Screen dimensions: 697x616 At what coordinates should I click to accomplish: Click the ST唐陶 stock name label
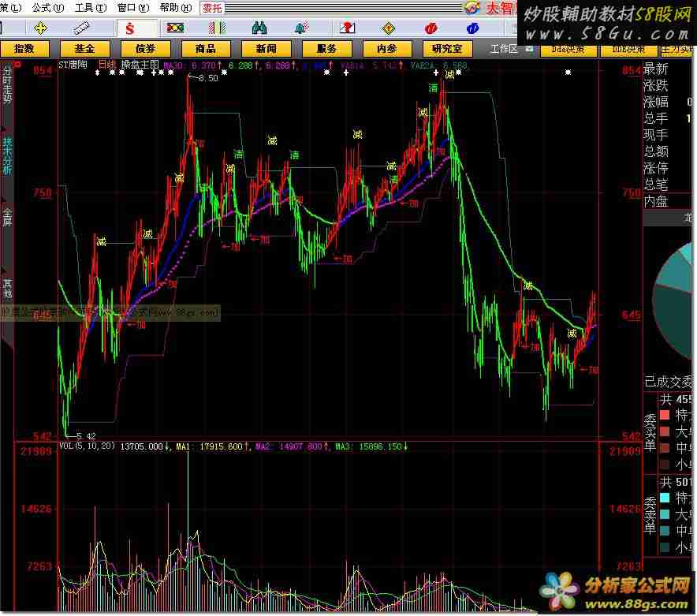[x=73, y=65]
